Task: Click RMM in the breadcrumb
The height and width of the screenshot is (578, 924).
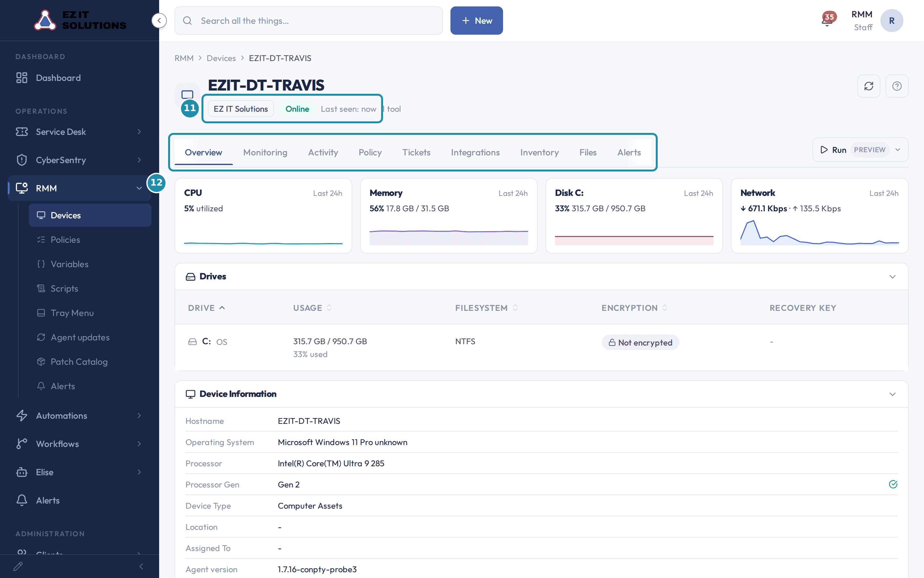Action: 184,58
